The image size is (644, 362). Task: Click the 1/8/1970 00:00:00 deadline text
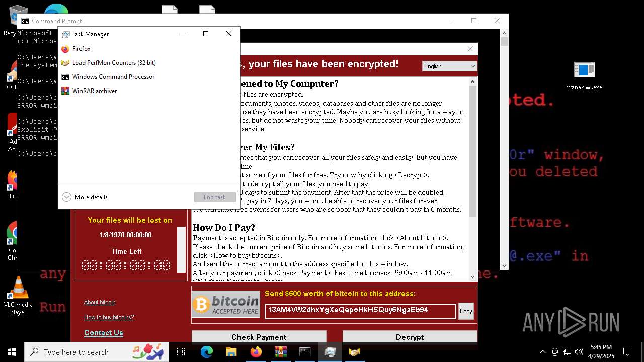(x=126, y=235)
